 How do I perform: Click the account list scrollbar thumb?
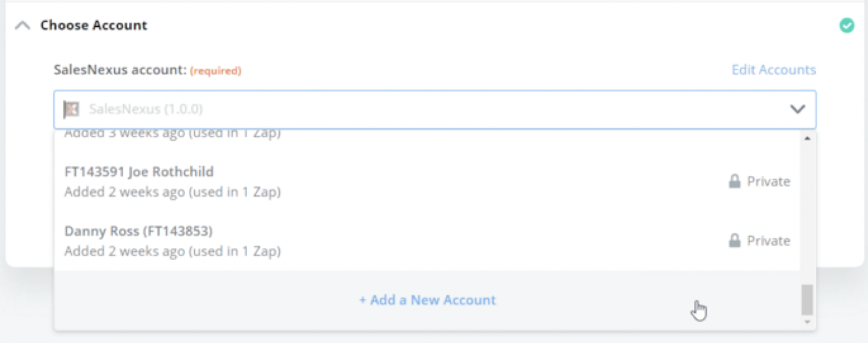point(807,300)
